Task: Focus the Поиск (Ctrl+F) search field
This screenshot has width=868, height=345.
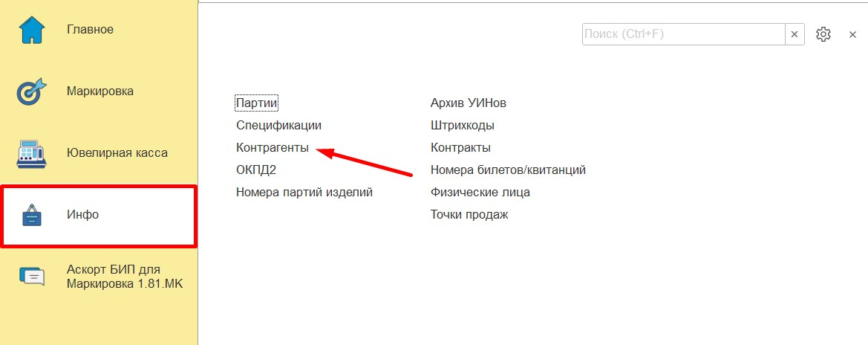Action: tap(684, 34)
